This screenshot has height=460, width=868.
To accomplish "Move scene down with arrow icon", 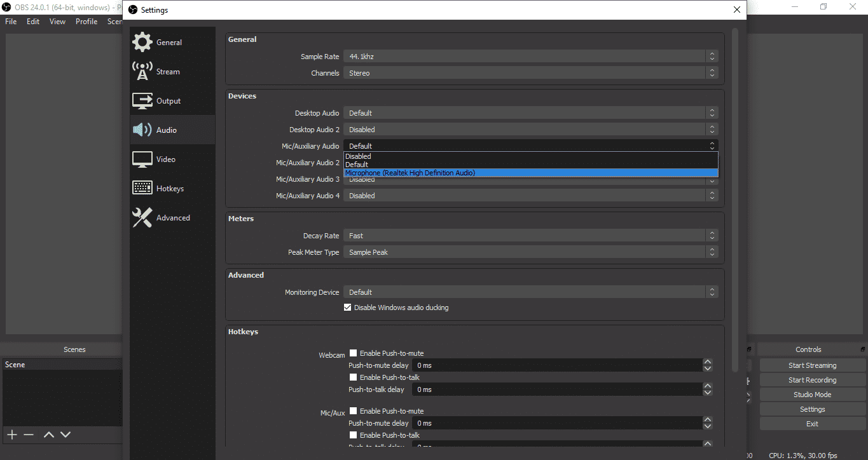I will (65, 435).
